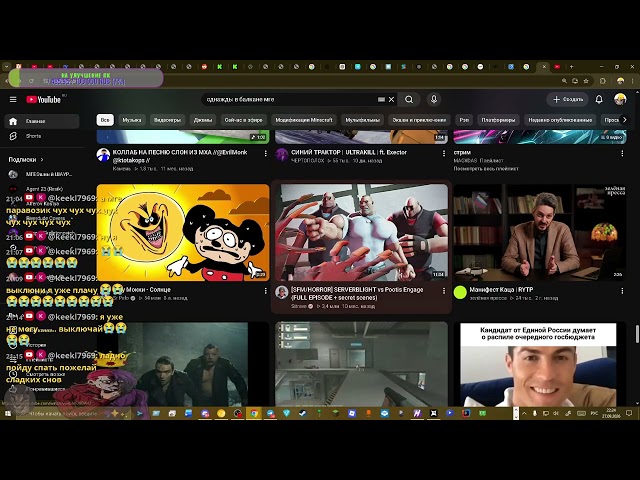This screenshot has width=640, height=480.
Task: Click the page vertical scrollbar thumb
Action: [x=637, y=334]
